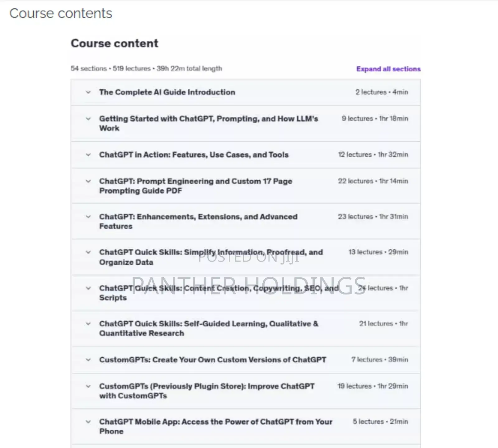Image resolution: width=498 pixels, height=448 pixels.
Task: Expand CustomGPTs: Create Your Own section
Action: point(213,360)
